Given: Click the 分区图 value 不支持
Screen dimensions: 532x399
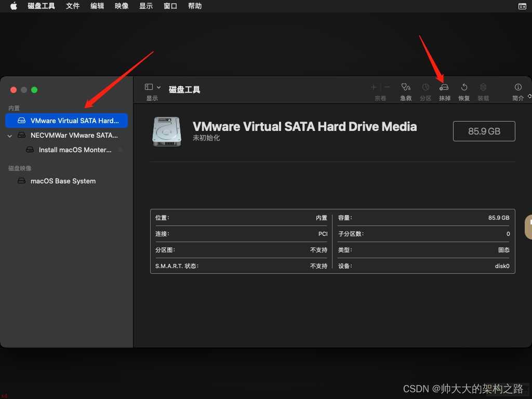Looking at the screenshot, I should coord(318,250).
